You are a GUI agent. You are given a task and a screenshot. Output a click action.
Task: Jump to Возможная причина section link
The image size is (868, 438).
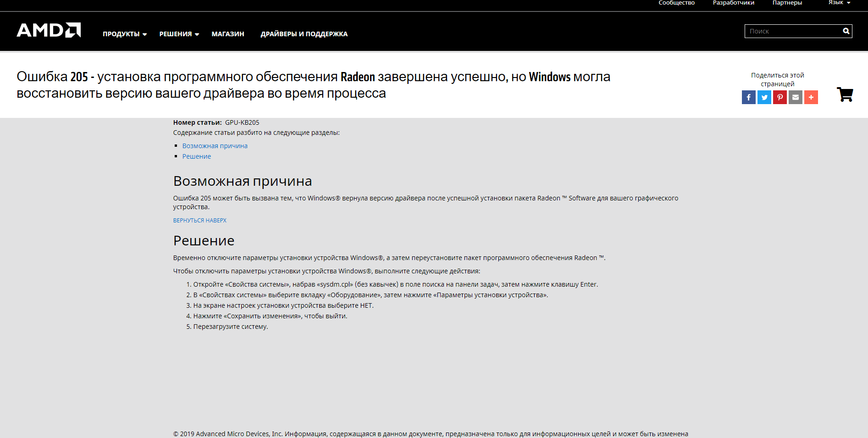pos(215,146)
